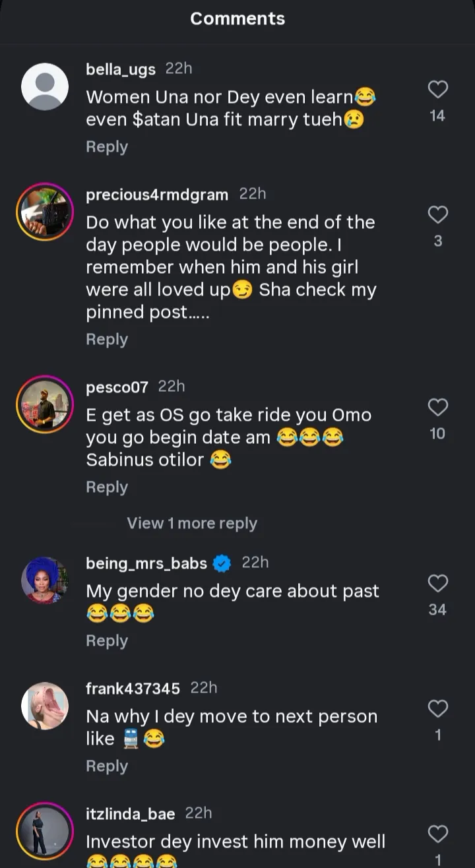The image size is (475, 868).
Task: Reply to bella_ugs's comment
Action: tap(107, 147)
